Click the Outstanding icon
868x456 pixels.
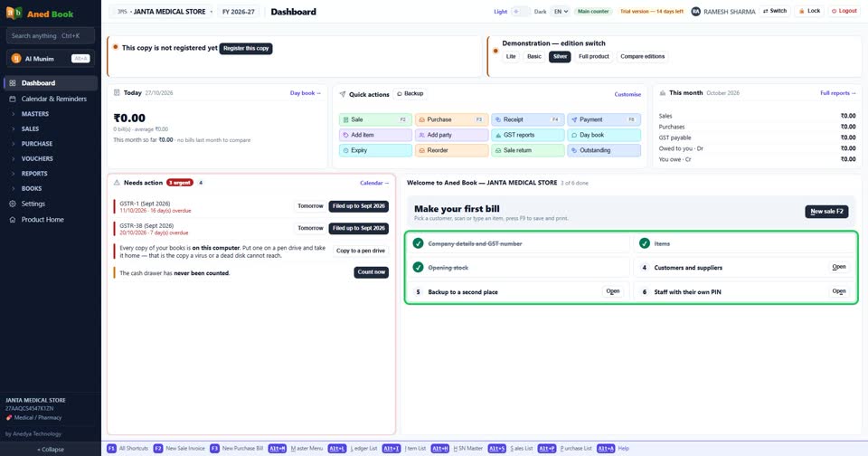coord(574,151)
